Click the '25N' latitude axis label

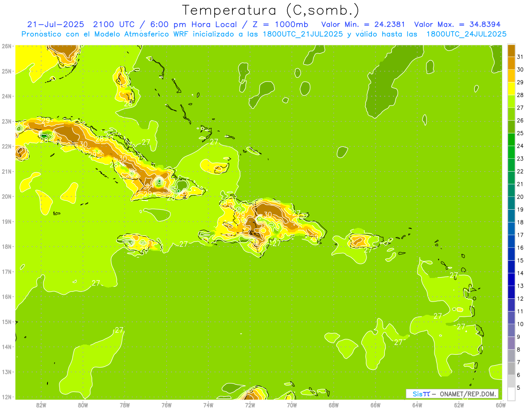point(7,71)
